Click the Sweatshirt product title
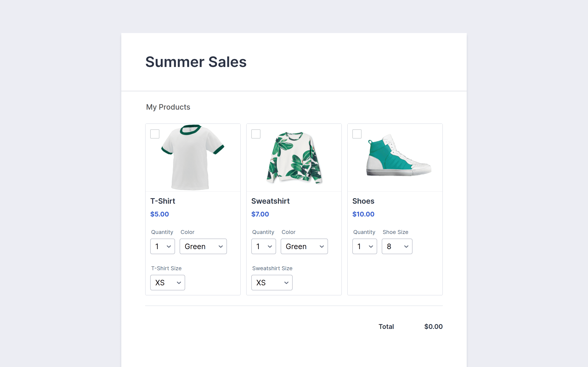Image resolution: width=588 pixels, height=367 pixels. [x=270, y=201]
